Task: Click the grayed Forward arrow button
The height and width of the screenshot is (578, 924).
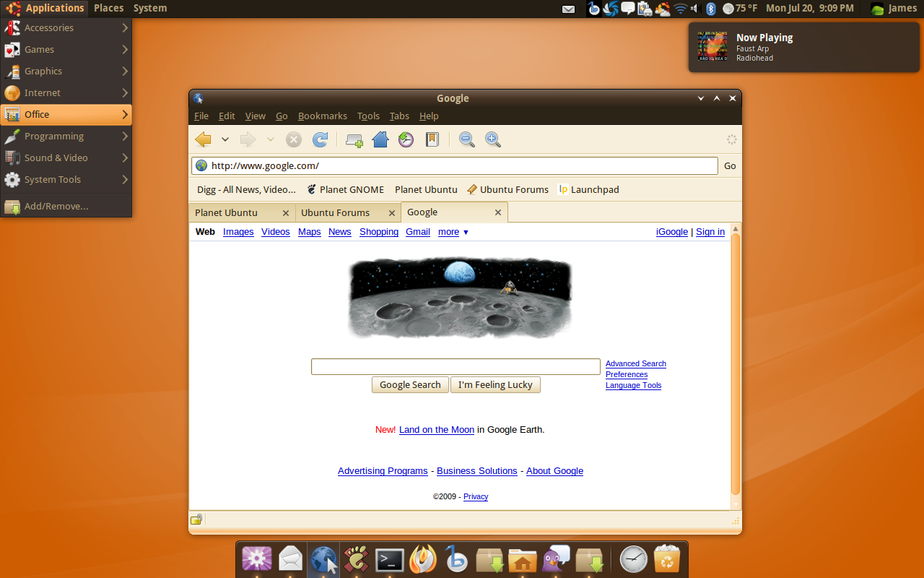Action: coord(248,139)
